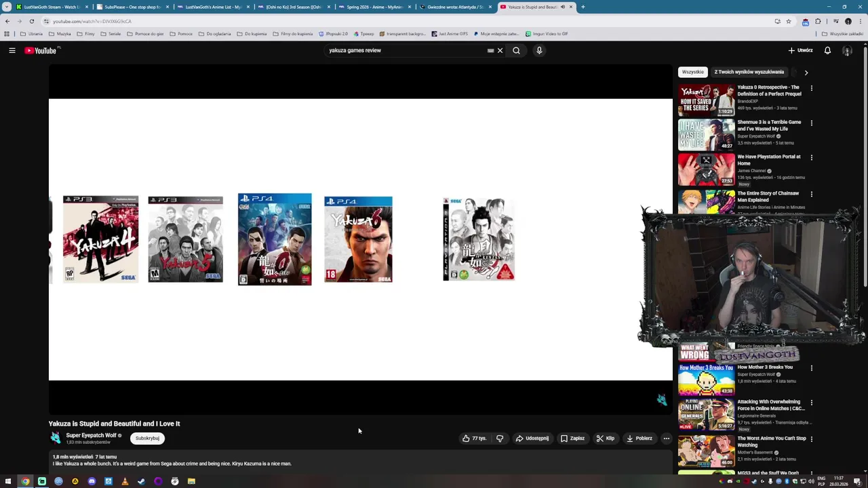Viewport: 868px width, 488px height.
Task: Open the Muzyka bookmarks folder
Action: [x=60, y=34]
